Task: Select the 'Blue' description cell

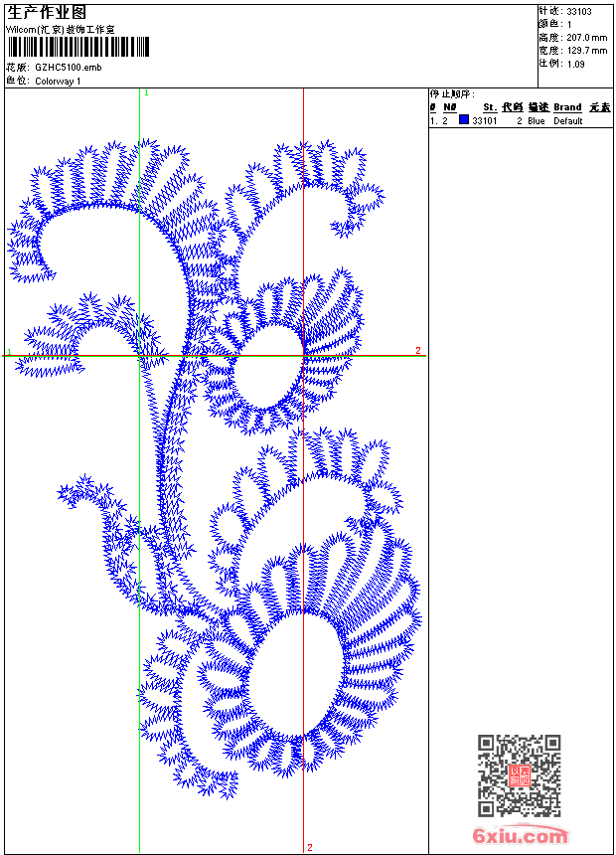Action: [x=537, y=120]
